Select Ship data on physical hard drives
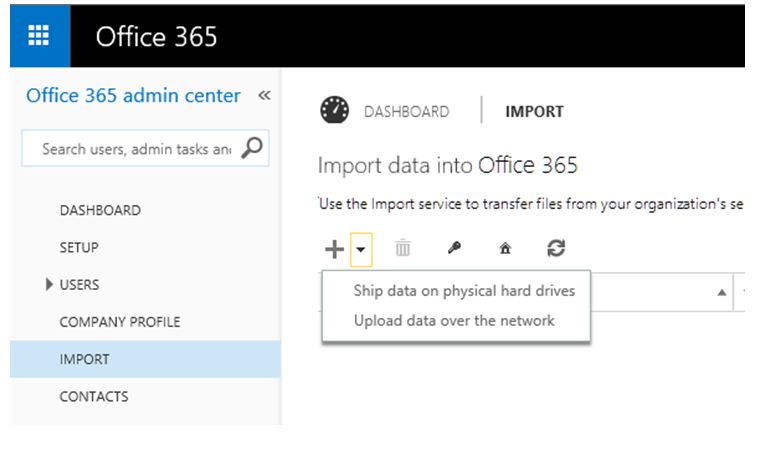This screenshot has height=450, width=773. pos(464,291)
